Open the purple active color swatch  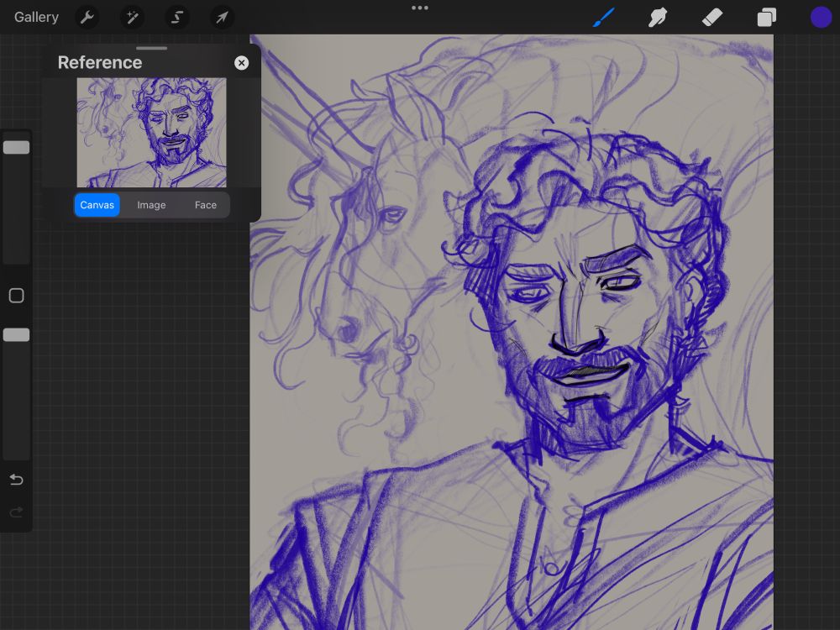point(821,17)
